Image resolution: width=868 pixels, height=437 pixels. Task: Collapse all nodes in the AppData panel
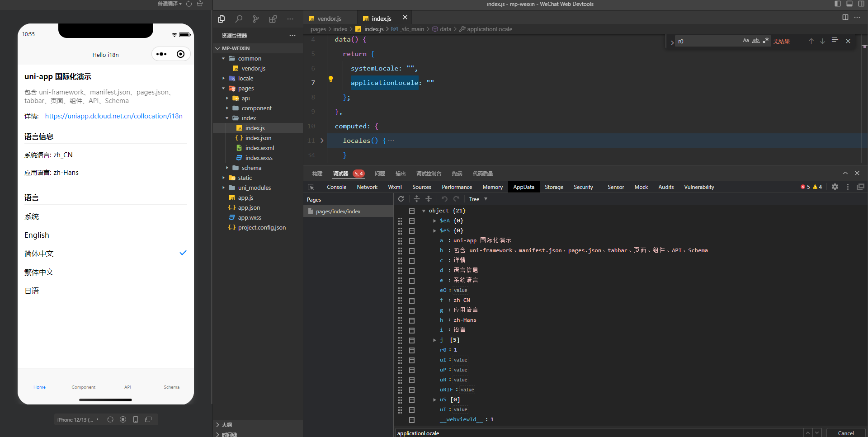tap(429, 199)
